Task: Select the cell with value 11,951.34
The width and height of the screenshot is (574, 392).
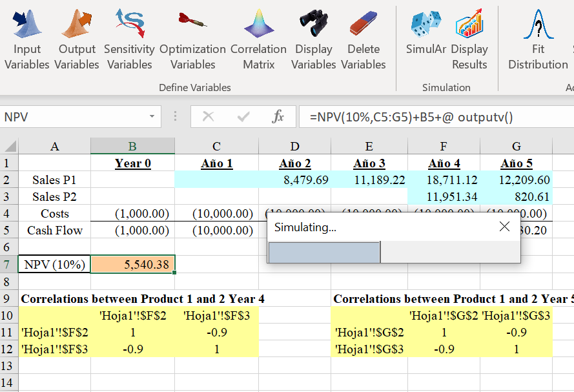Action: [444, 196]
